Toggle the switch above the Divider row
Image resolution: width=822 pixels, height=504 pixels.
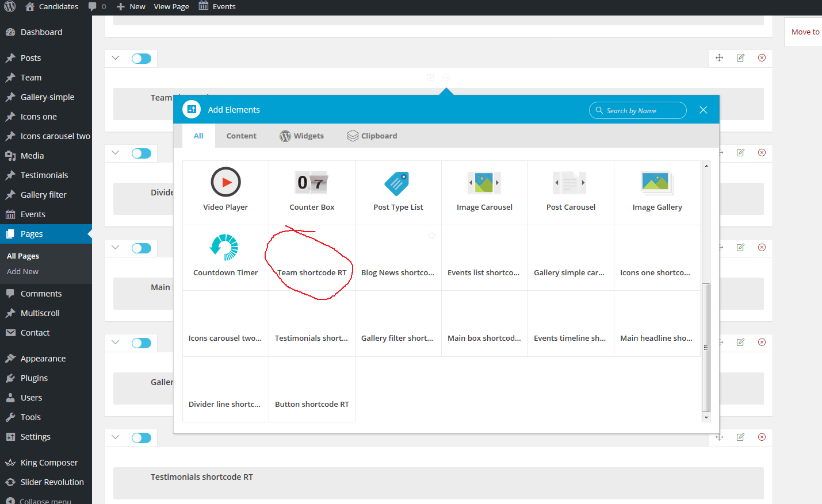click(x=142, y=153)
